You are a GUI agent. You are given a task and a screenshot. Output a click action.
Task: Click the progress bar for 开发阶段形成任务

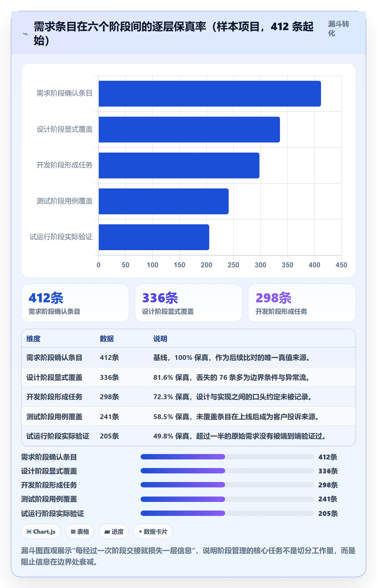pos(227,485)
